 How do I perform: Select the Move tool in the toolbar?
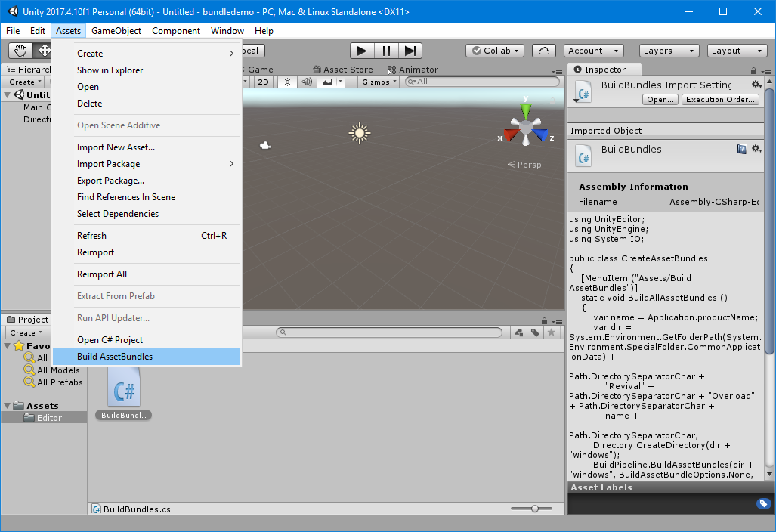tap(43, 51)
